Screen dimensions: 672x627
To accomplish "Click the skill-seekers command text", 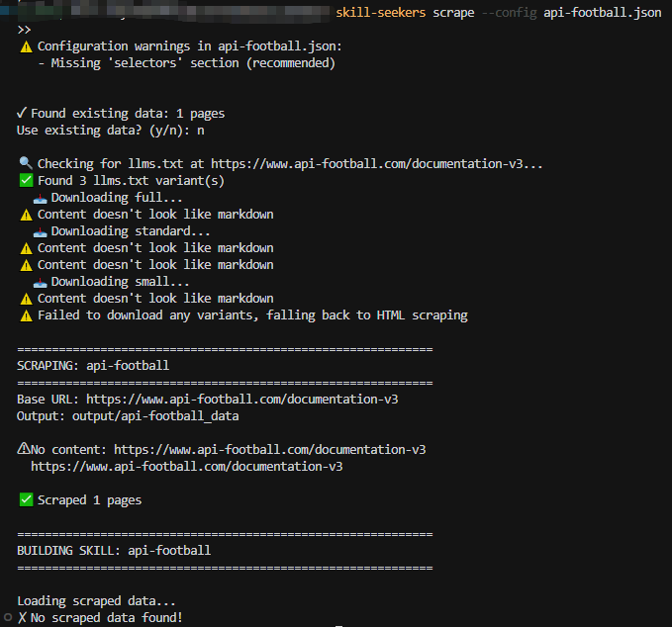I will tap(380, 13).
